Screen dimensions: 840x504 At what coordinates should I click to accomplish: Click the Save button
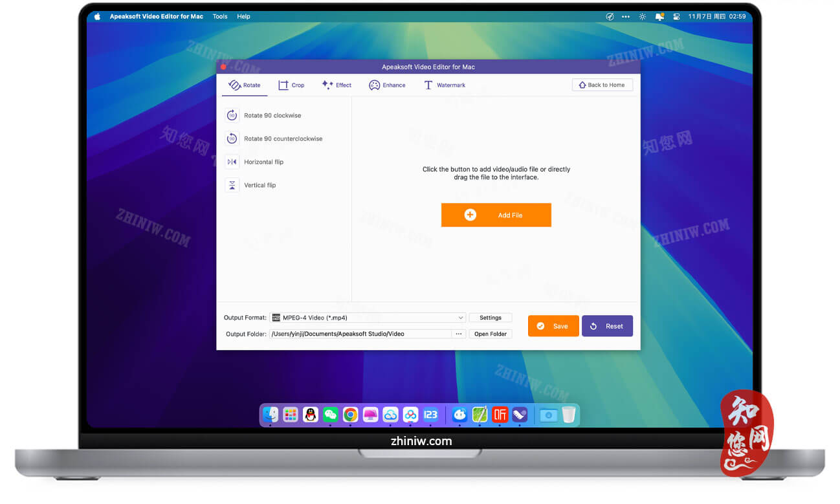point(553,326)
